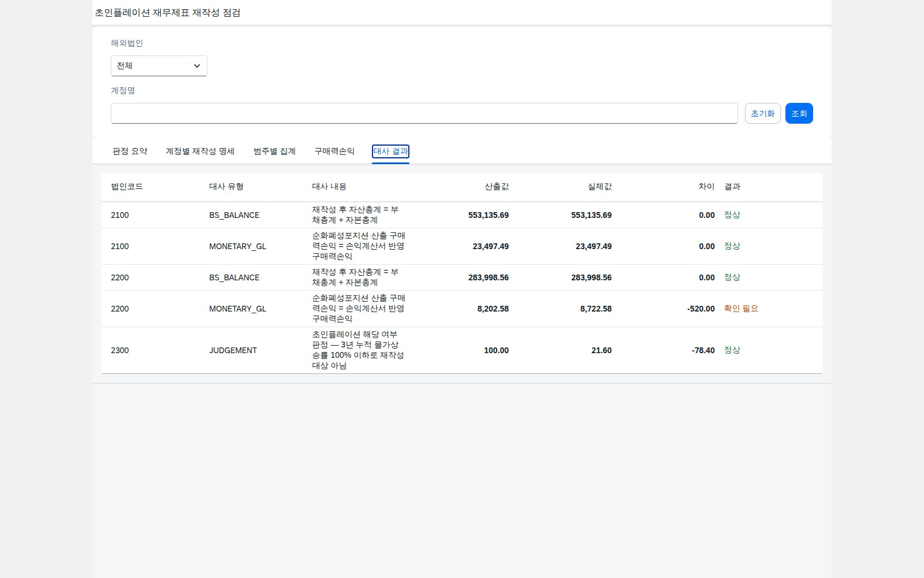The height and width of the screenshot is (578, 924).
Task: Click the JUDGEMENT type cell
Action: 233,350
